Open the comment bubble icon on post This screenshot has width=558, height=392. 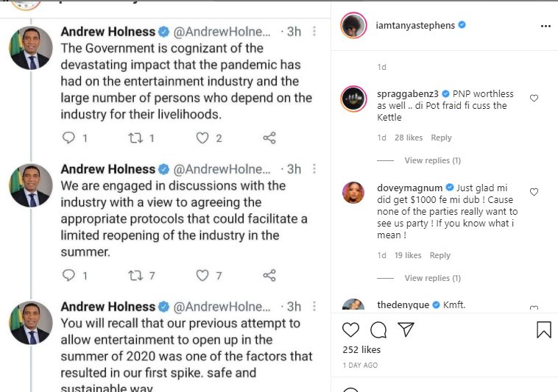(378, 329)
